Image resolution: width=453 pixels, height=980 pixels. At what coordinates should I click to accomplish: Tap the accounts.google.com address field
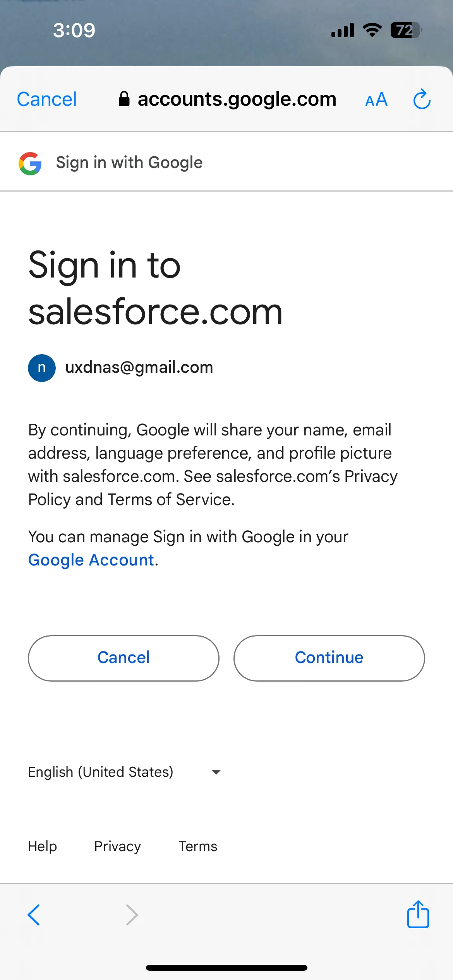(x=227, y=99)
